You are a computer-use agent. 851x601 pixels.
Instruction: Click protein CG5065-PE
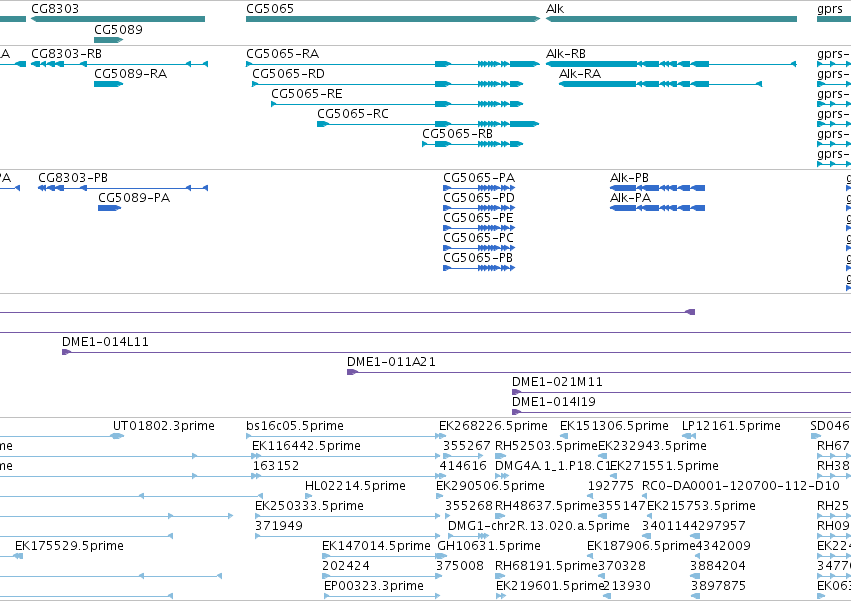(x=479, y=228)
